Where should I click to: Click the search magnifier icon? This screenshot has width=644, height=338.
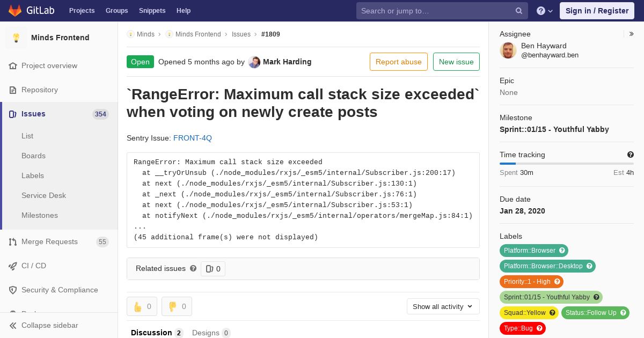coord(519,11)
